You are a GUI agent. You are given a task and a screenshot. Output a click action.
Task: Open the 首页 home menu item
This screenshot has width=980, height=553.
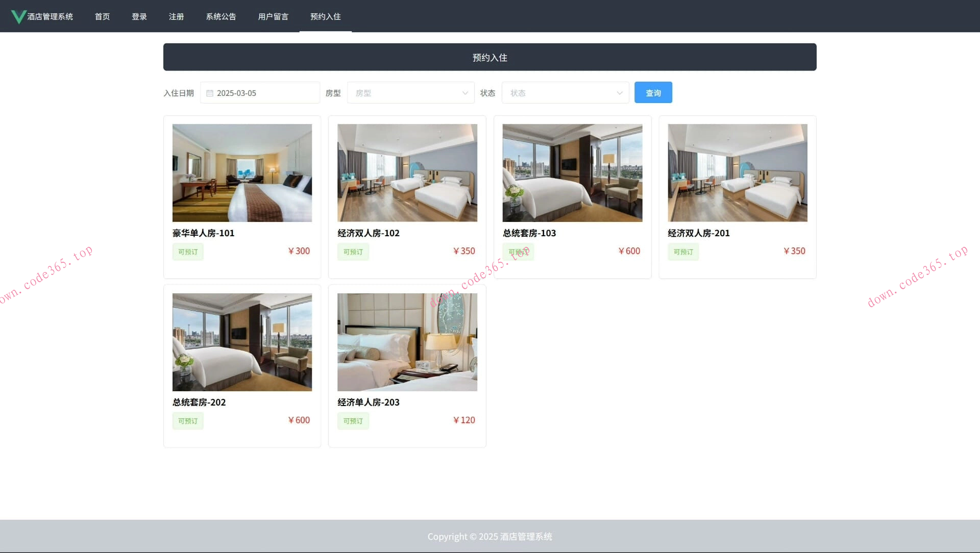click(x=102, y=16)
